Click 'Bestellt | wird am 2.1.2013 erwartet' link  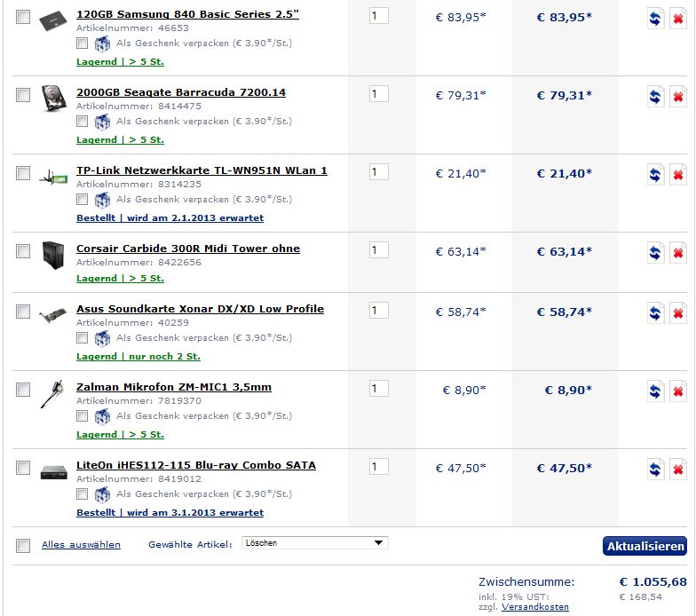click(x=170, y=218)
